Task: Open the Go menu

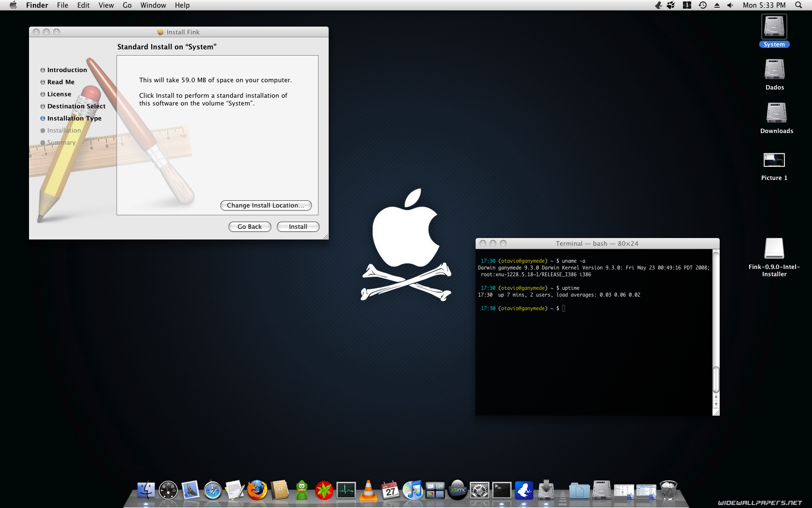Action: coord(127,5)
